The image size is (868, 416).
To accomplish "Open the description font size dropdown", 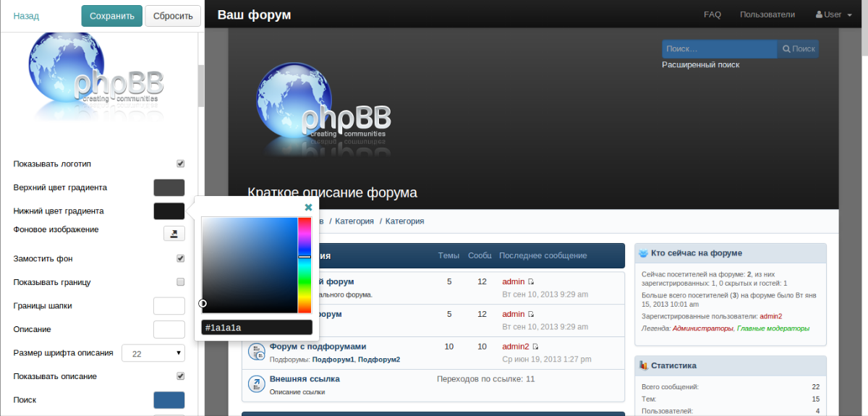I will 153,353.
